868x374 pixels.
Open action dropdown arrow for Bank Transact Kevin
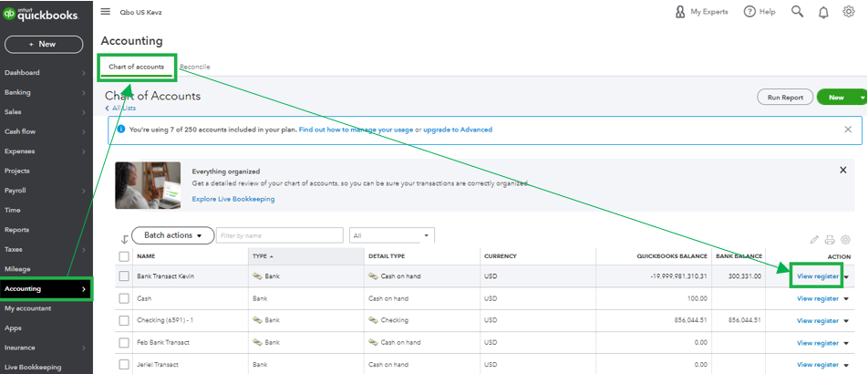click(x=846, y=276)
